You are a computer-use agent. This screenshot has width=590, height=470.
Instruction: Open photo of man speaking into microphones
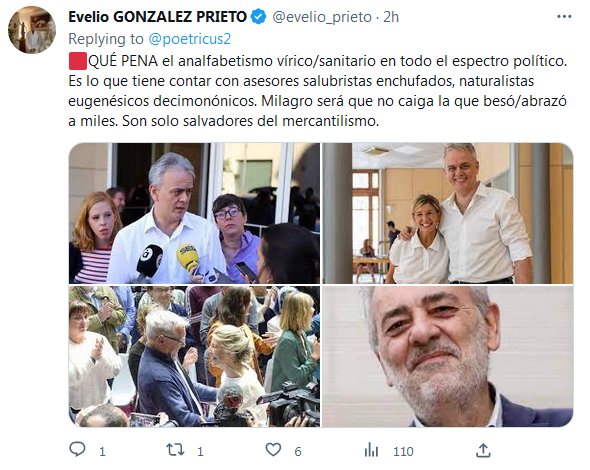(x=194, y=213)
